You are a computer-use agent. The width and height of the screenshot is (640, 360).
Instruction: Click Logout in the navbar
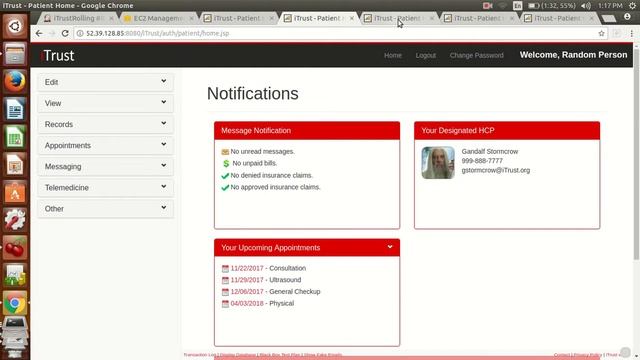[x=426, y=55]
